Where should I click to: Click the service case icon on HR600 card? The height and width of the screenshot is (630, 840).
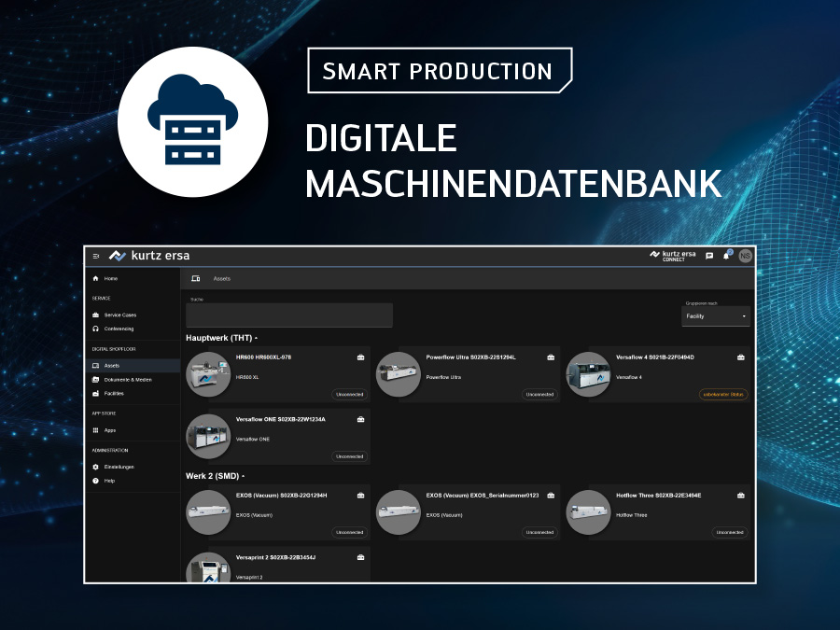pos(360,357)
